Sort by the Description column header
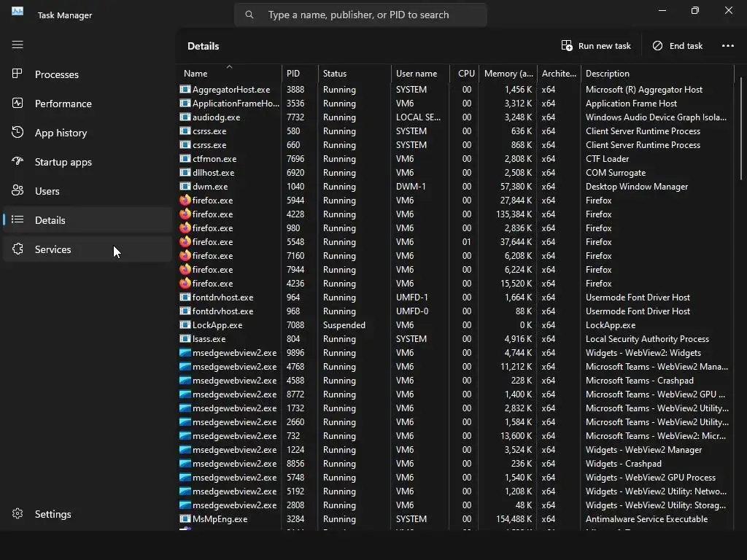747x560 pixels. [x=657, y=74]
